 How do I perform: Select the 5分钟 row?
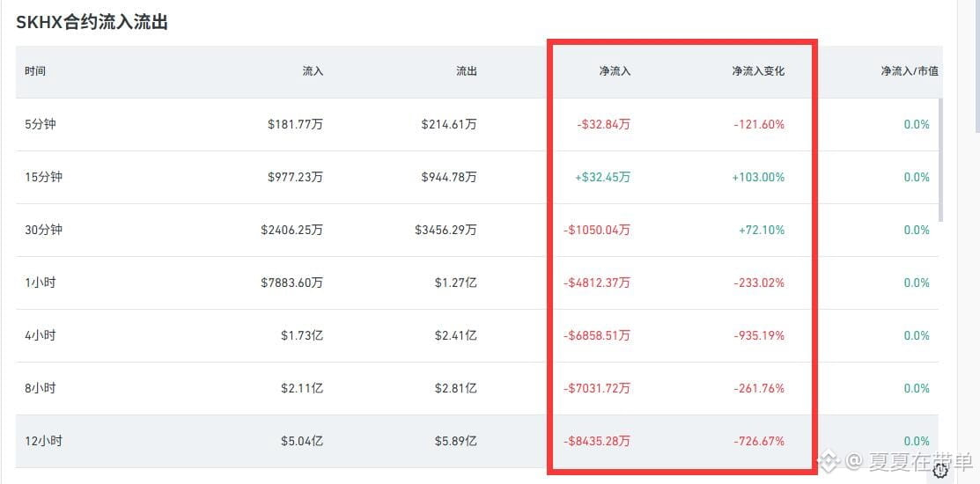pyautogui.click(x=477, y=124)
